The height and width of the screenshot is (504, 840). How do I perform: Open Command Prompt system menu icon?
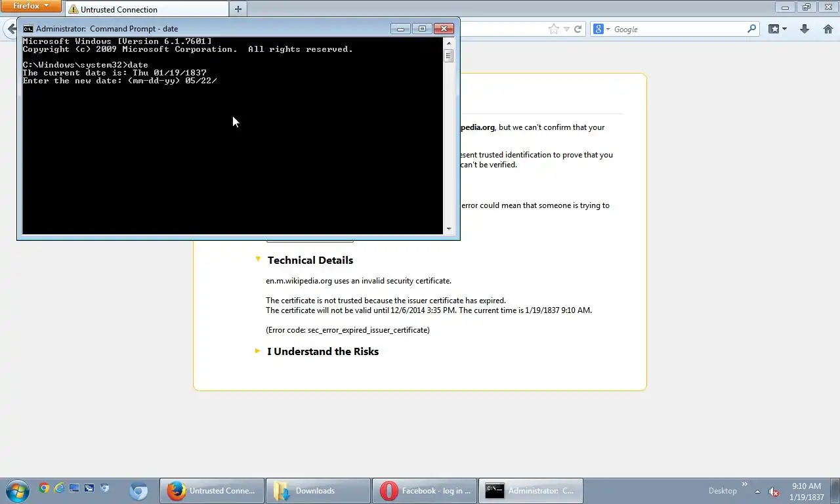click(x=28, y=29)
